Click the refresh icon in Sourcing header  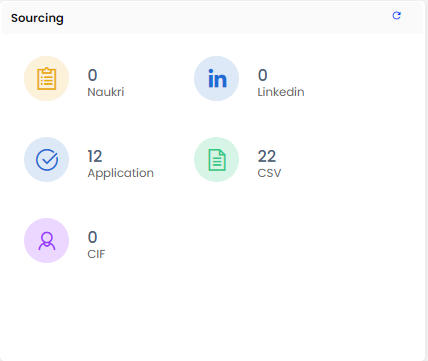coord(396,16)
